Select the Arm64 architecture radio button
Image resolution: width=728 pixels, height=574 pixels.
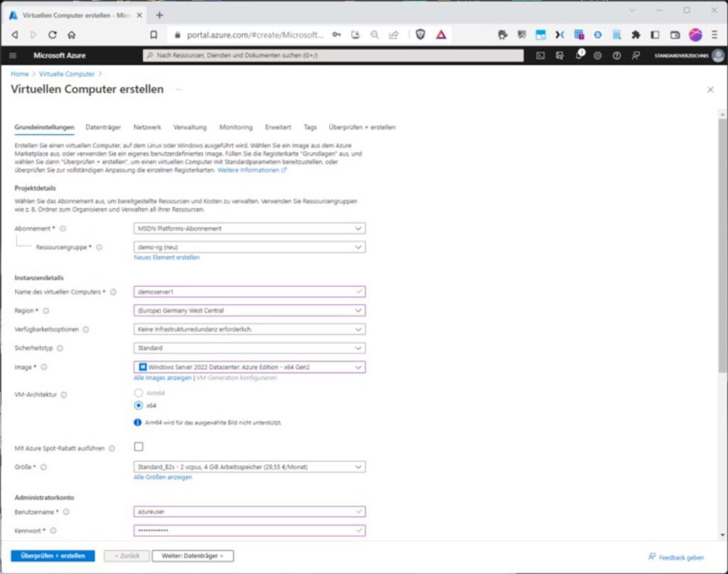point(139,393)
